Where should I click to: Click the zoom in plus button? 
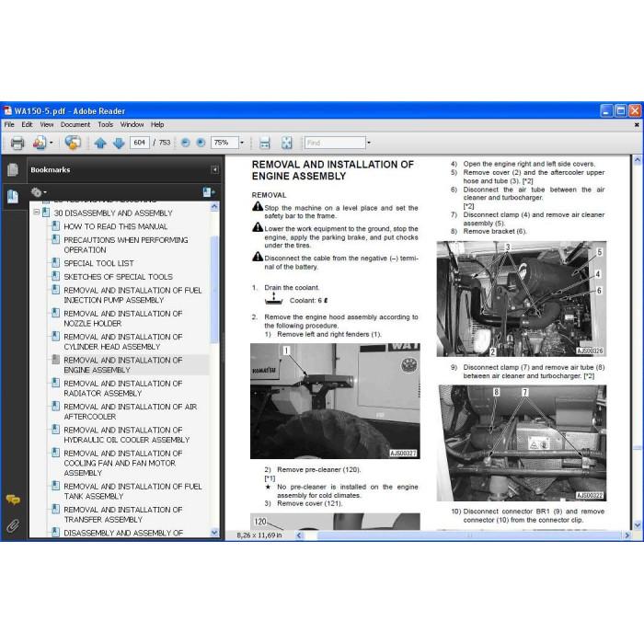coord(201,143)
